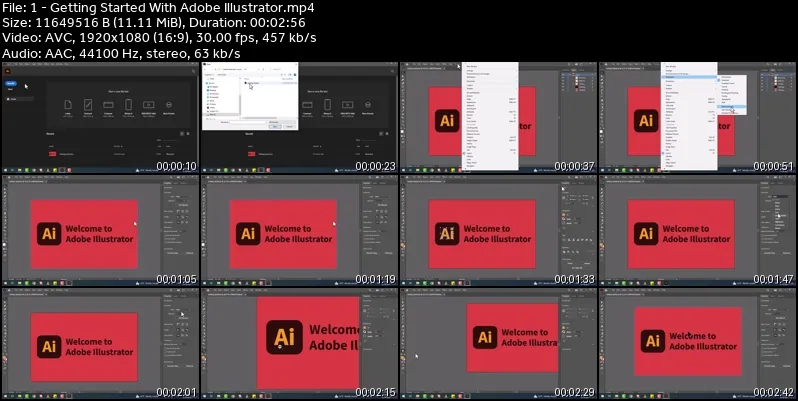Screen dimensions: 798x401
Task: Open the thumbnail stamped 00:00:51
Action: (x=697, y=118)
